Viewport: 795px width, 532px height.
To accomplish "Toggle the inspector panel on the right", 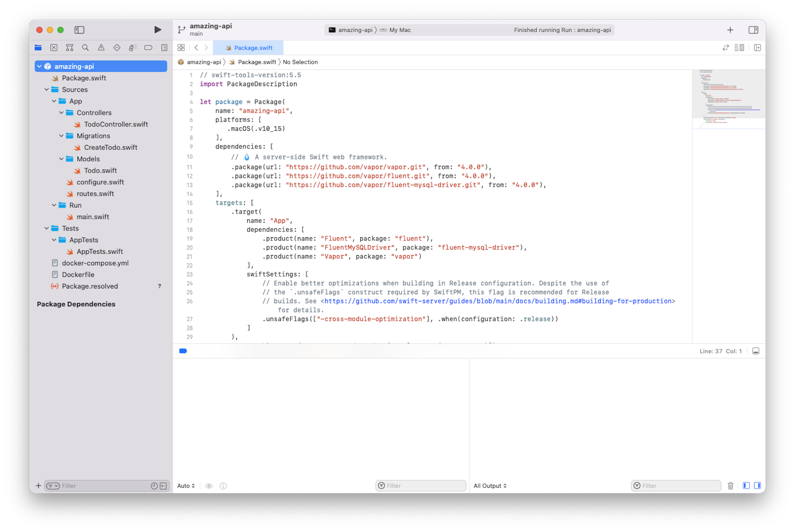I will pyautogui.click(x=753, y=30).
